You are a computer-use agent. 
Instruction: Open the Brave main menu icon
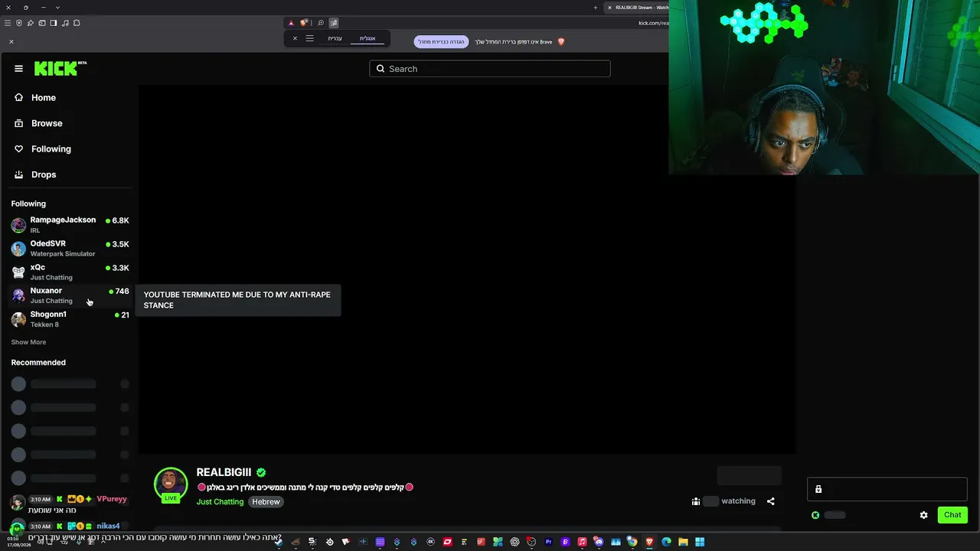[x=8, y=23]
